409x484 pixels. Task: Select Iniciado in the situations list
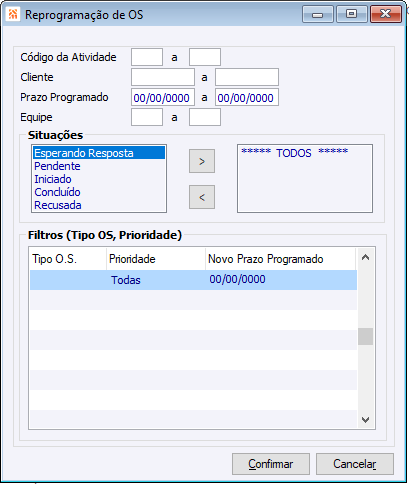(53, 179)
